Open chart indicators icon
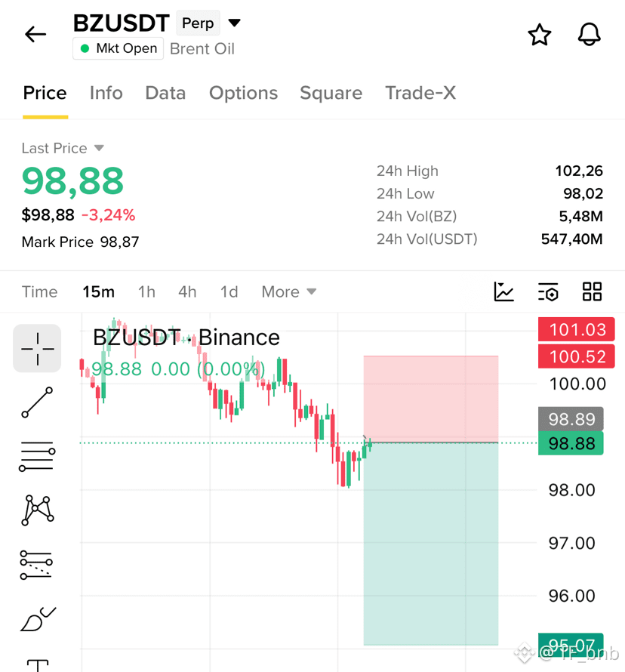 pos(503,292)
